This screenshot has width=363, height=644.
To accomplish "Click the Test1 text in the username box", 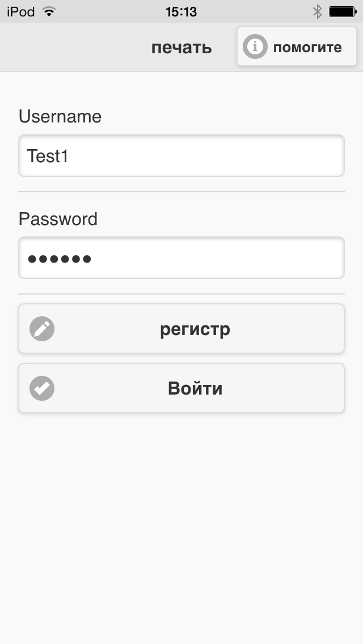I will [48, 156].
